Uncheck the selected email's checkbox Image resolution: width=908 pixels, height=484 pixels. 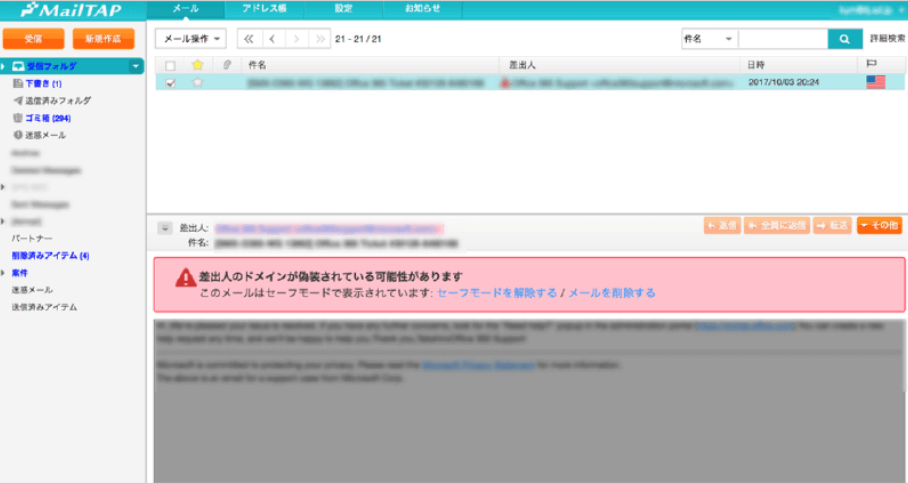[x=170, y=83]
